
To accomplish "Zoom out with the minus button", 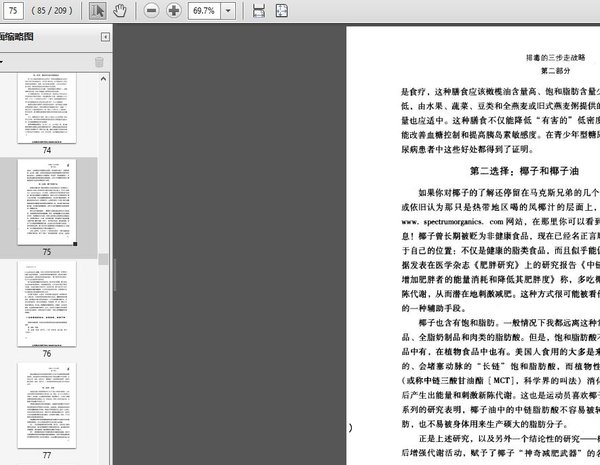I will pos(151,11).
